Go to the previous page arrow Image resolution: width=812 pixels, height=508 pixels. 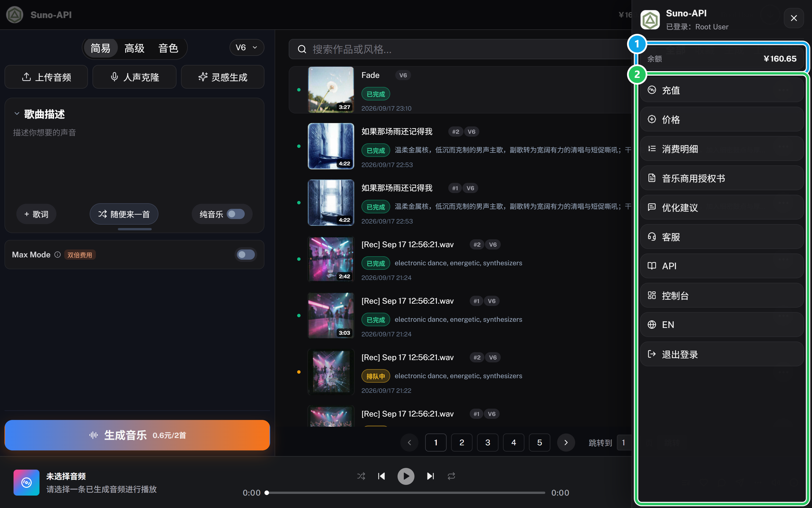coord(409,443)
